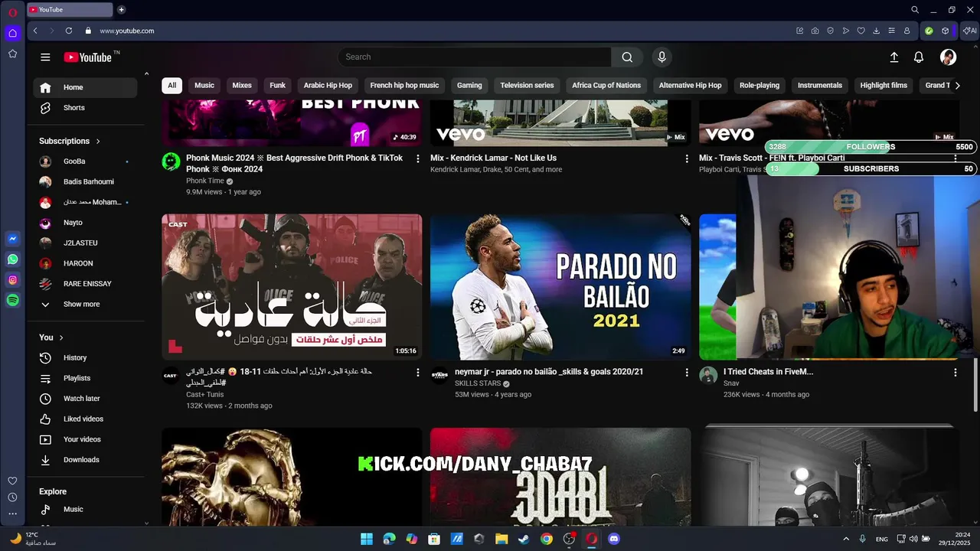Open a new browser tab
This screenshot has height=551, width=980.
tap(121, 10)
